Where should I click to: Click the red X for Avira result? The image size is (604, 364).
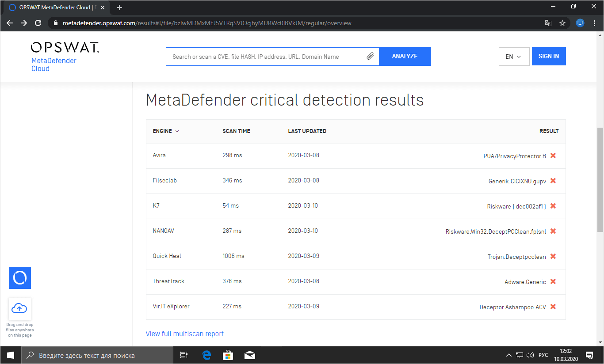pyautogui.click(x=553, y=155)
